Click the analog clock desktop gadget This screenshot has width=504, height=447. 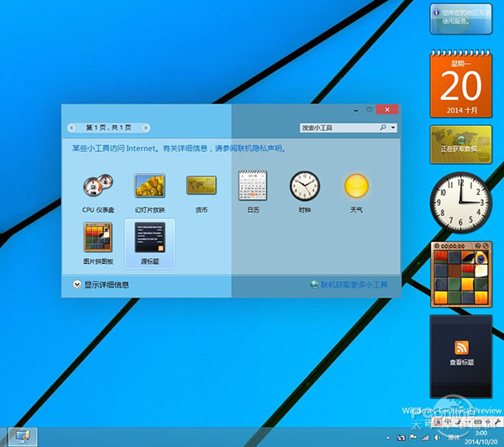point(460,201)
